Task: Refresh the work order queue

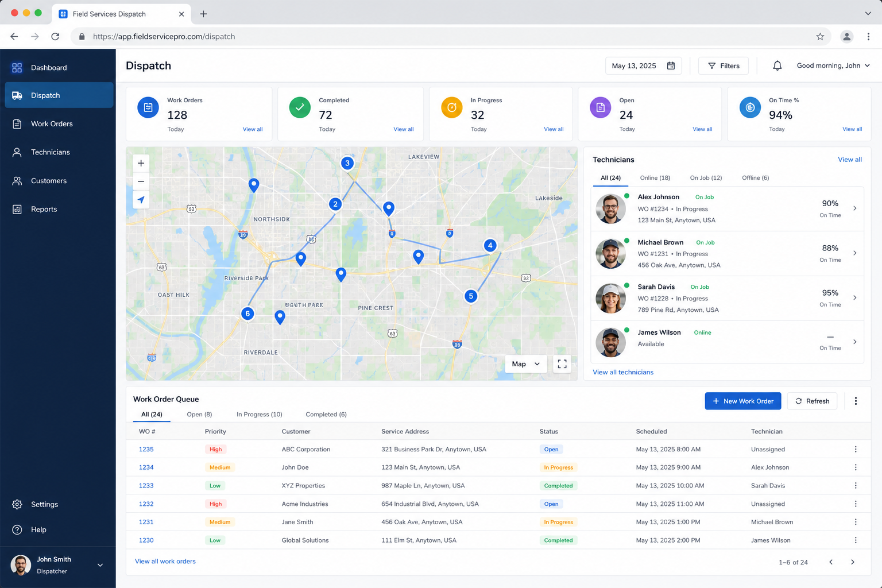Action: [812, 401]
